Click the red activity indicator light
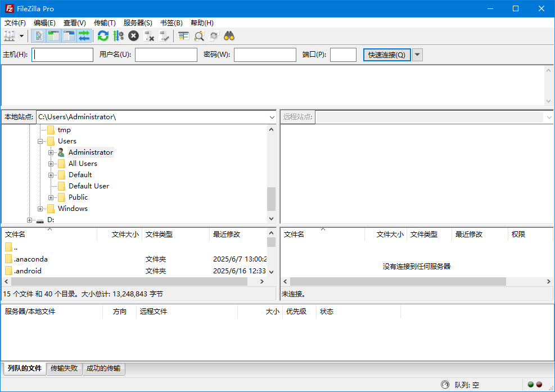The image size is (555, 392). (539, 385)
